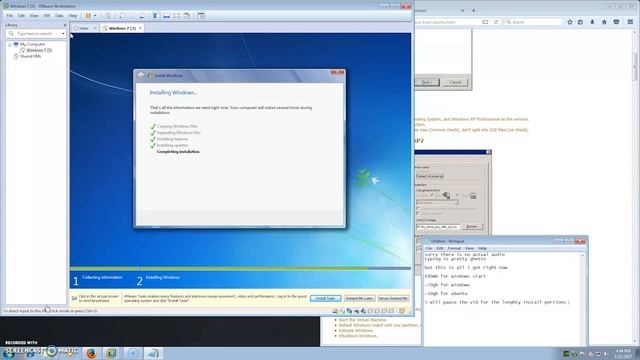
Task: Open VMware File menu
Action: [9, 16]
